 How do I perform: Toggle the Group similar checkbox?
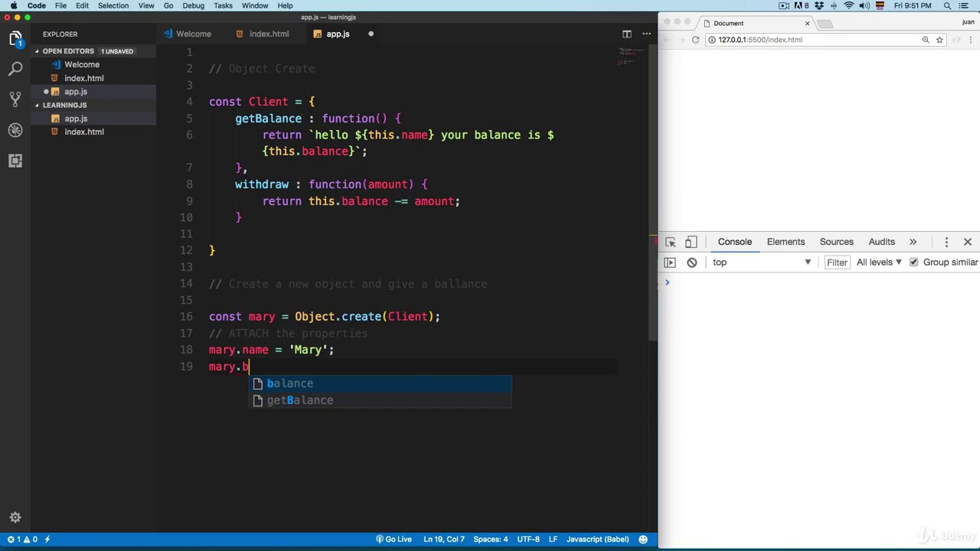coord(913,262)
